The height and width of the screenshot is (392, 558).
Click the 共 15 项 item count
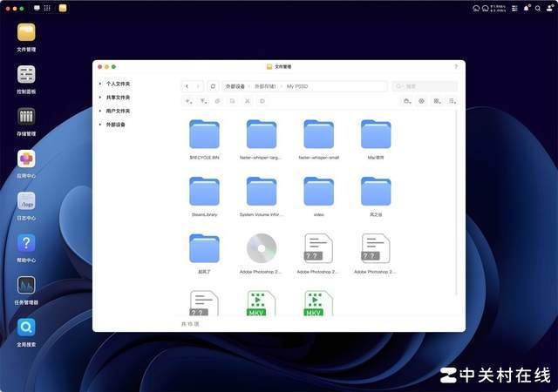190,324
